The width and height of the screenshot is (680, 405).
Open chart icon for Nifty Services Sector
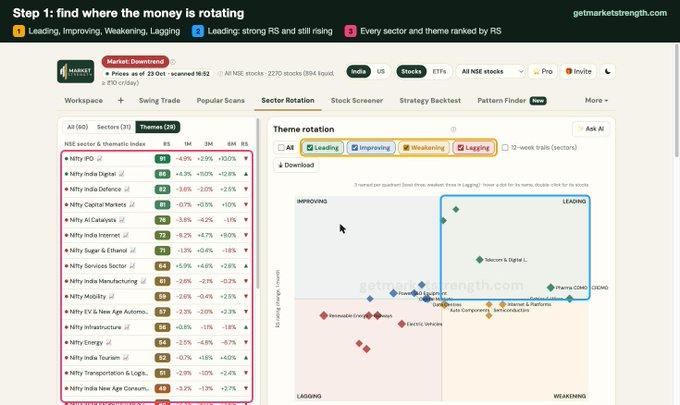click(x=132, y=266)
